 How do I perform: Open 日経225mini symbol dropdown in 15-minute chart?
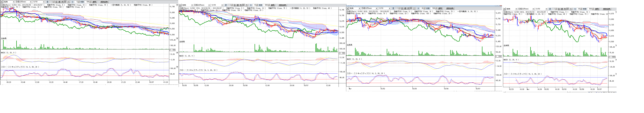coord(209,5)
